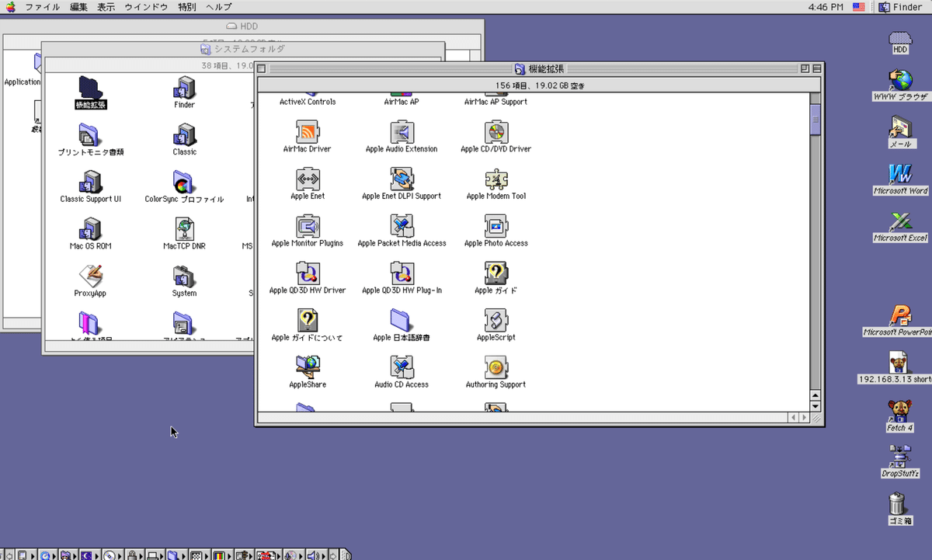
Task: Select the AppleScript extension icon
Action: point(496,321)
